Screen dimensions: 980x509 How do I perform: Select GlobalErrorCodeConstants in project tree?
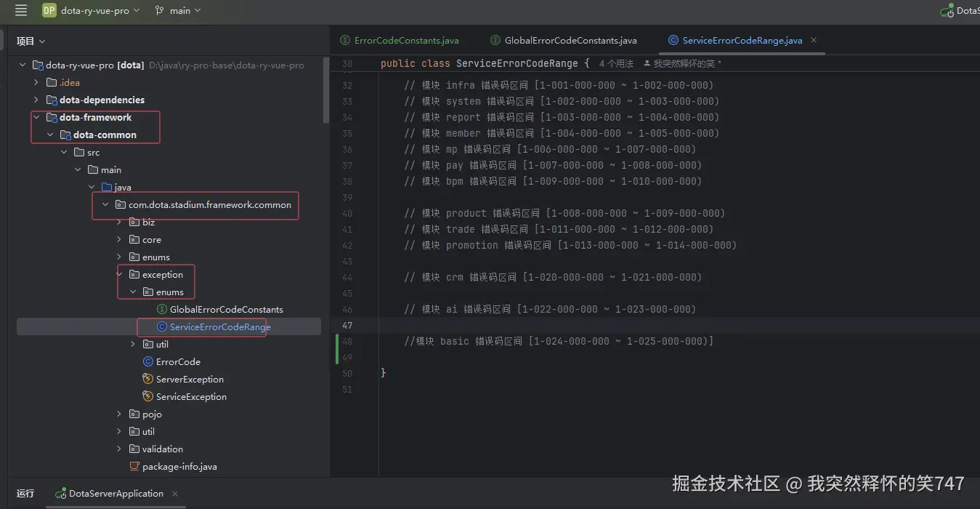(x=226, y=309)
